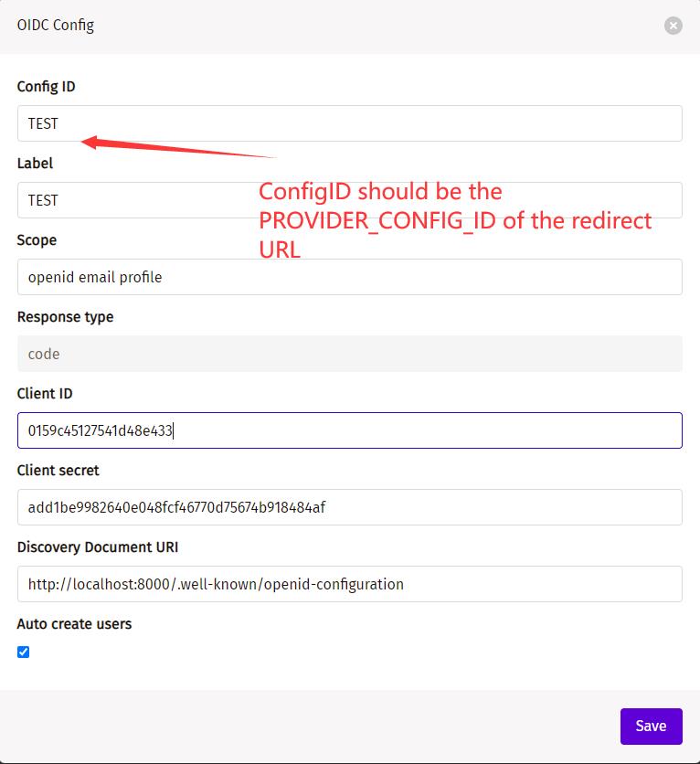Viewport: 700px width, 764px height.
Task: Click into the Config ID field
Action: pos(349,123)
